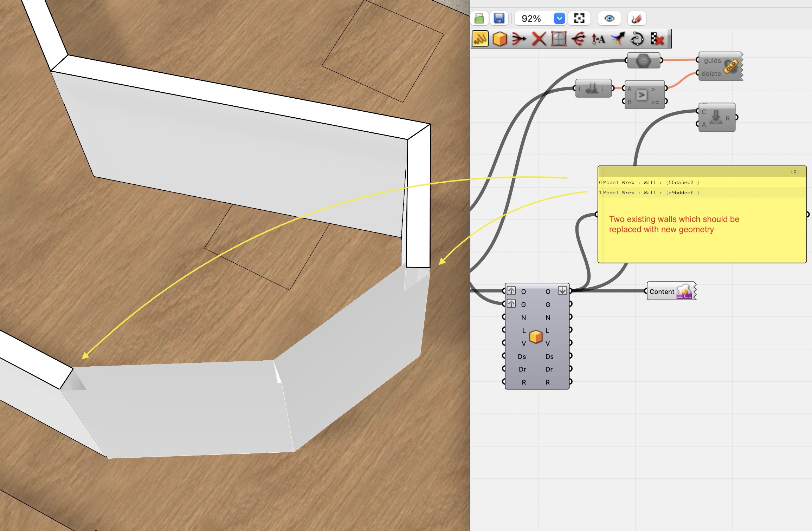Click the branching red arrows icon

point(578,39)
